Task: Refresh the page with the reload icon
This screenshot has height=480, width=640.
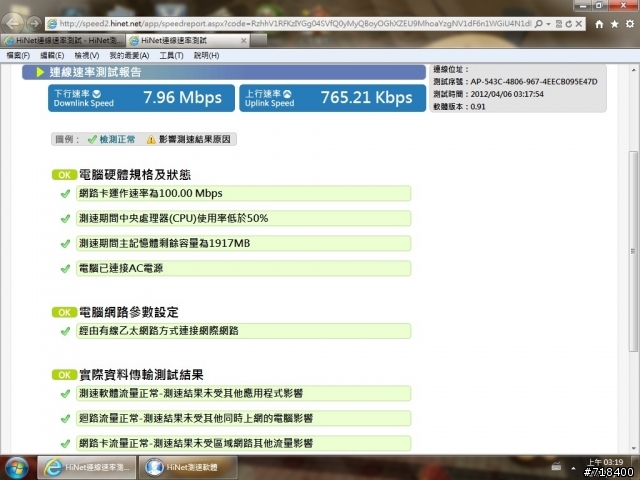Action: click(x=569, y=24)
